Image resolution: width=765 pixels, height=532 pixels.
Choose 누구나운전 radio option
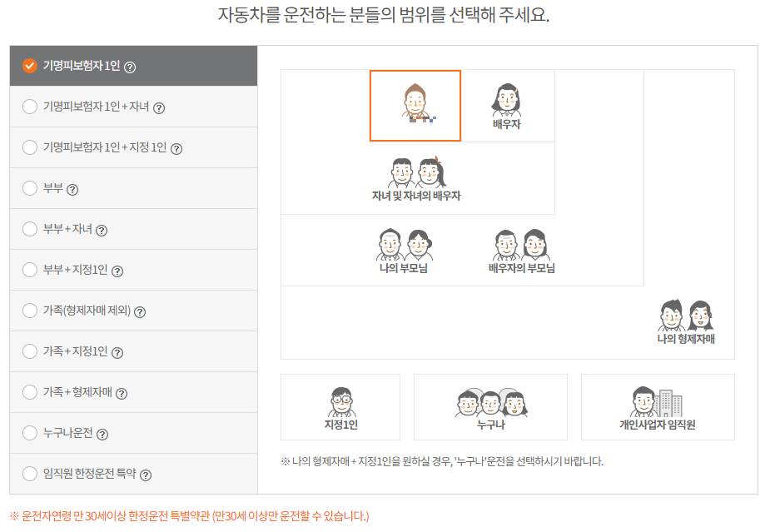pyautogui.click(x=30, y=432)
